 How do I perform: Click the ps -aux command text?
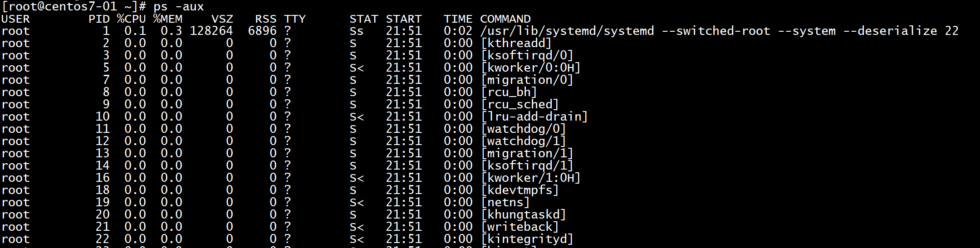coord(178,7)
